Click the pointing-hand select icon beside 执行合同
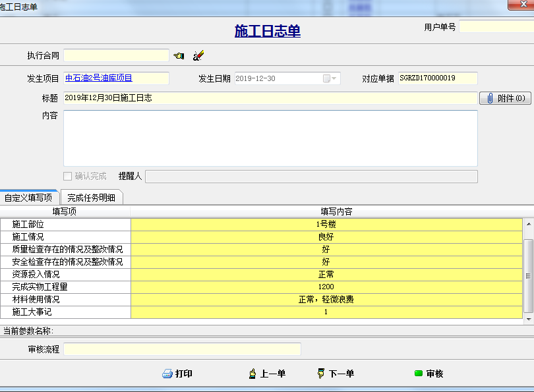 (179, 56)
